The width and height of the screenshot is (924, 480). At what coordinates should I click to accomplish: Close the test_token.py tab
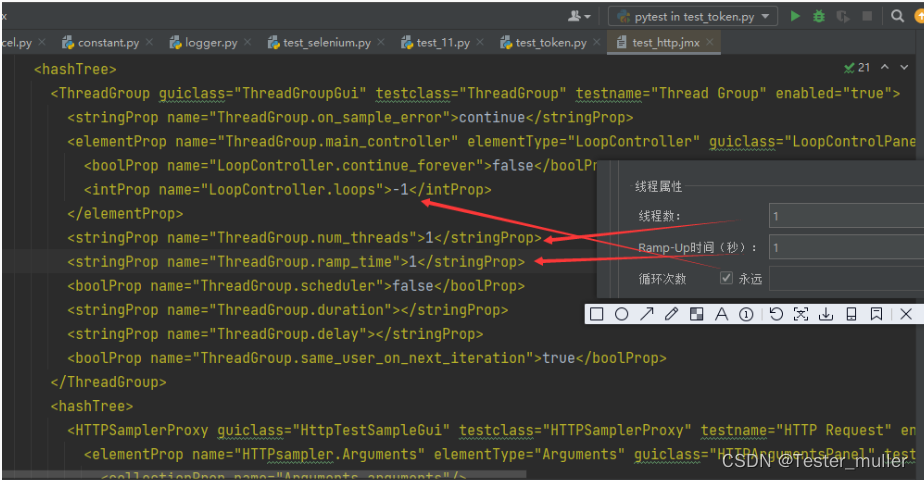click(597, 42)
